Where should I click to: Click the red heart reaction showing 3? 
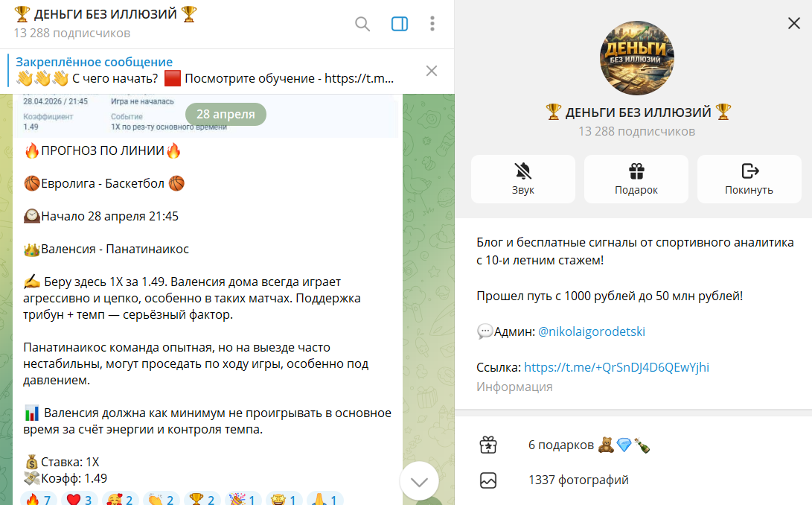coord(79,499)
